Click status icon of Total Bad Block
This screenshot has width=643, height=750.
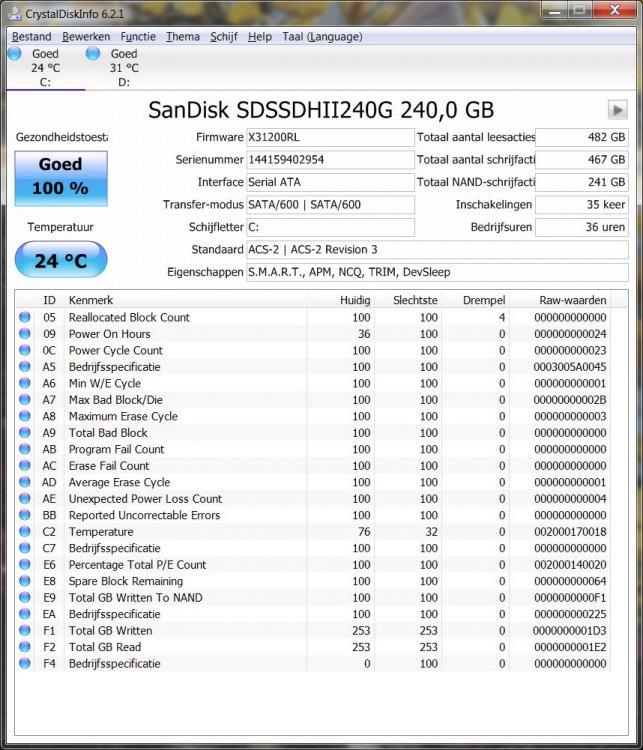tap(24, 432)
